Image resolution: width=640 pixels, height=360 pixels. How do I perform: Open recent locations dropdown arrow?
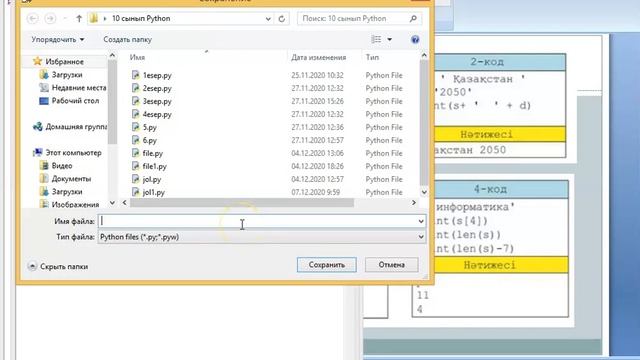click(x=65, y=19)
